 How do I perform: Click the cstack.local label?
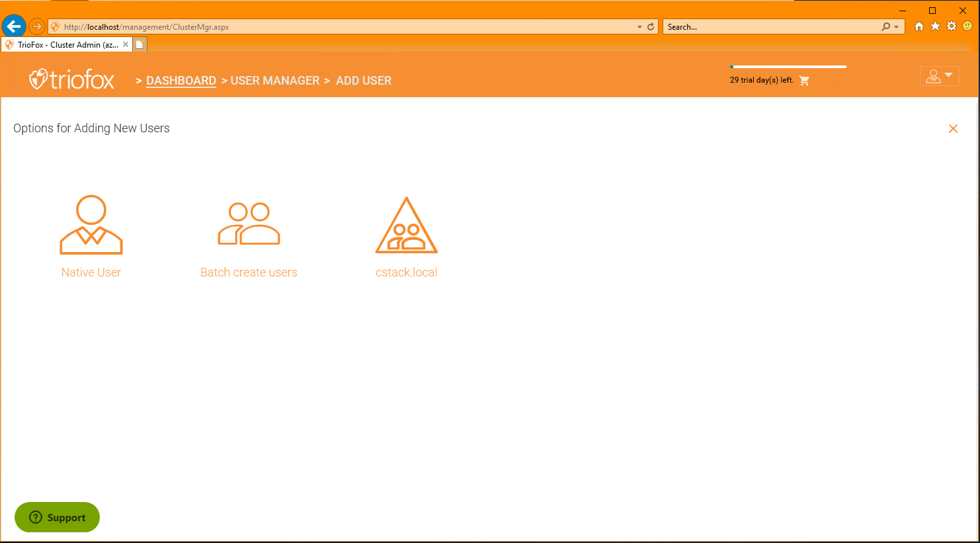(407, 272)
